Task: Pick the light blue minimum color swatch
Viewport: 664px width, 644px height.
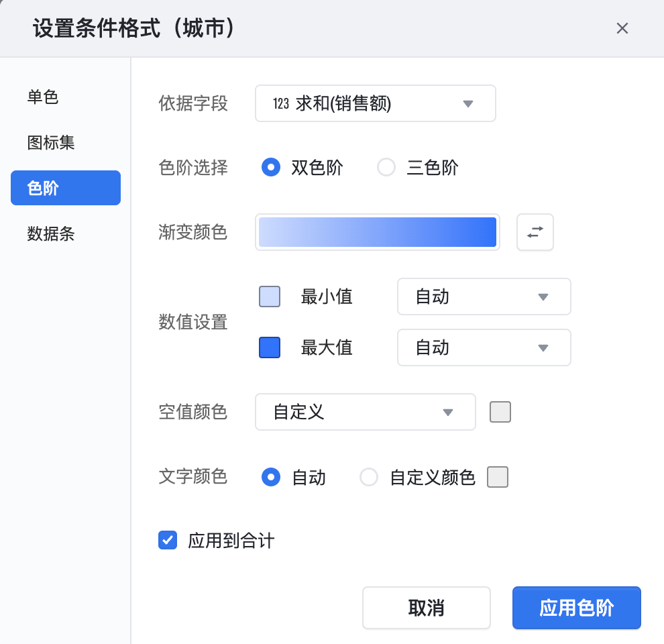Action: [x=270, y=297]
